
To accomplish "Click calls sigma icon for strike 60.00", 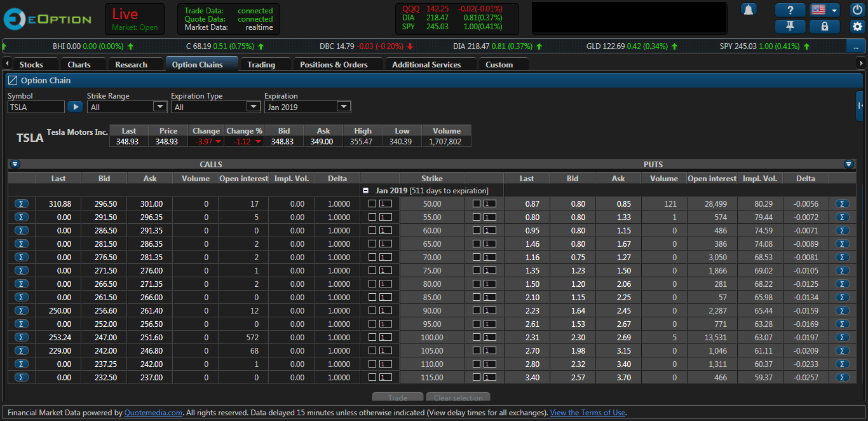I will coord(22,230).
